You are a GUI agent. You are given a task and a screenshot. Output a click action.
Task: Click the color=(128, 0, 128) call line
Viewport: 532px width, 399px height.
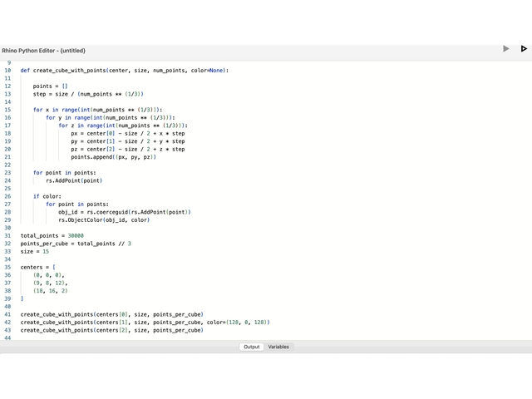[145, 323]
